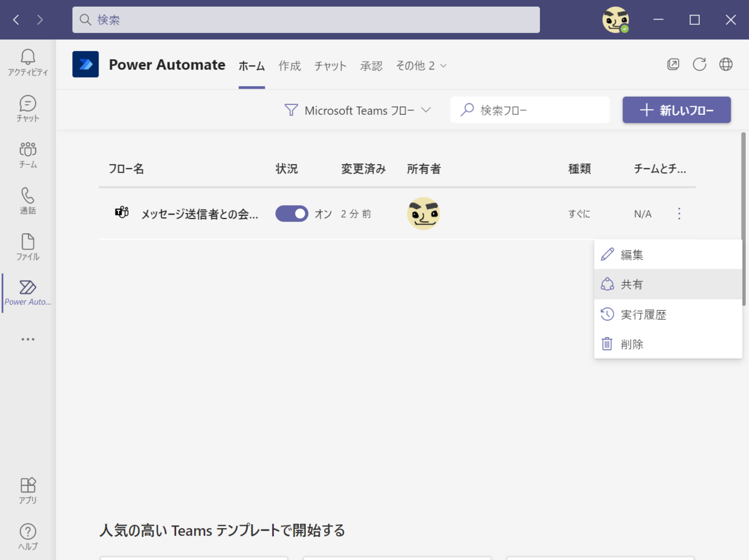Open user profile avatar in title bar
This screenshot has height=560, width=749.
(615, 20)
